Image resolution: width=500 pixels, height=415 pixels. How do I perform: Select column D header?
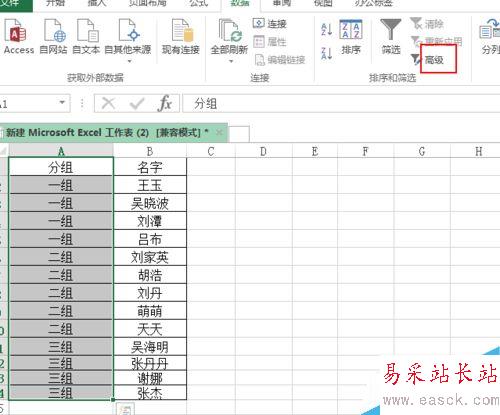[x=263, y=151]
